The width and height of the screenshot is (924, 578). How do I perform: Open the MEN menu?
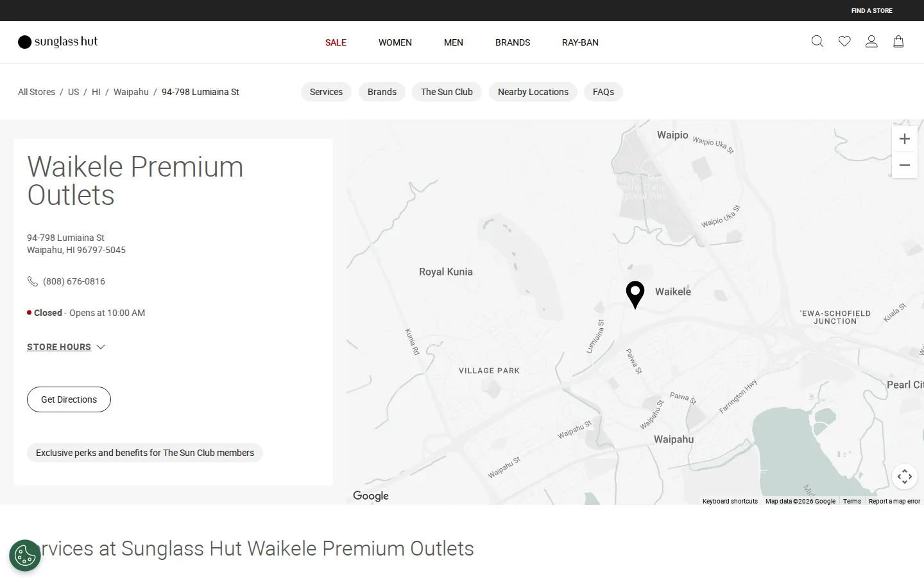pyautogui.click(x=454, y=42)
